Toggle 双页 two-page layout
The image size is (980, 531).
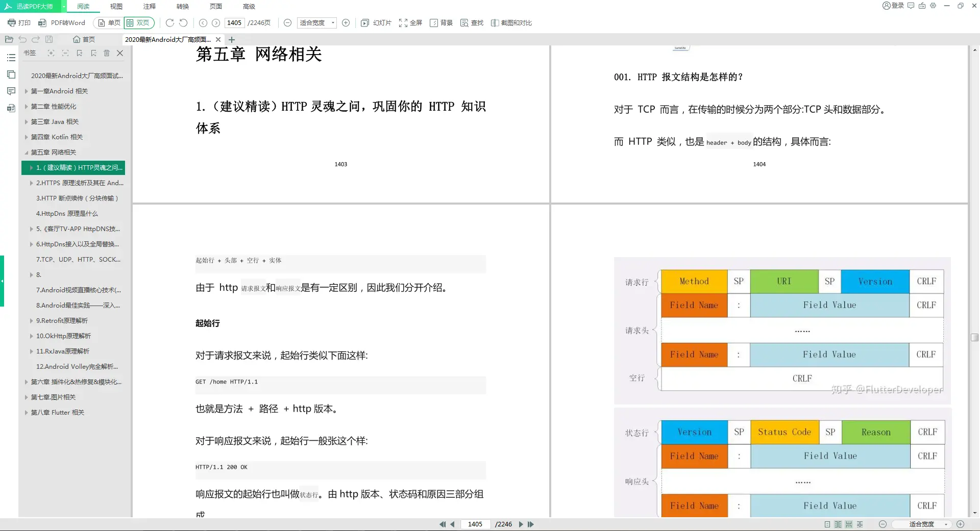click(x=138, y=22)
